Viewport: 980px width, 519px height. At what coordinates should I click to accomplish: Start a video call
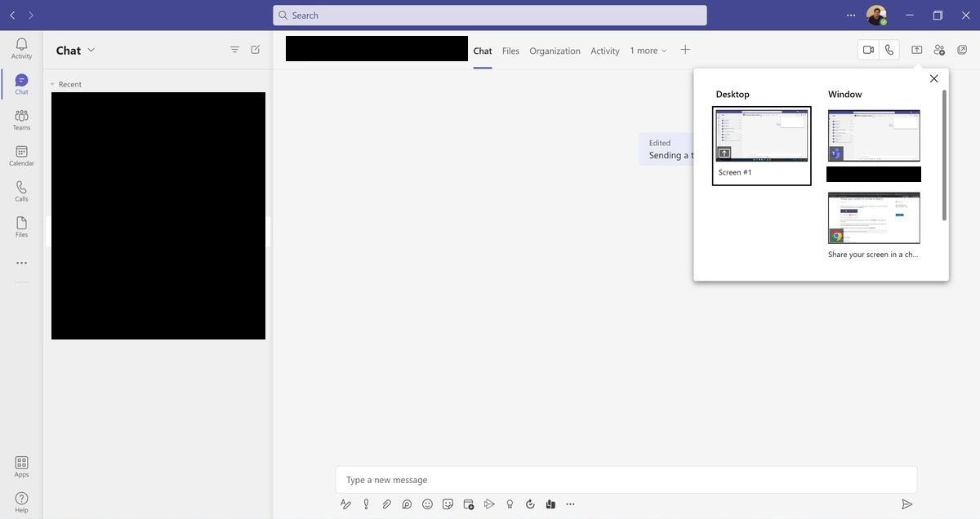(868, 50)
